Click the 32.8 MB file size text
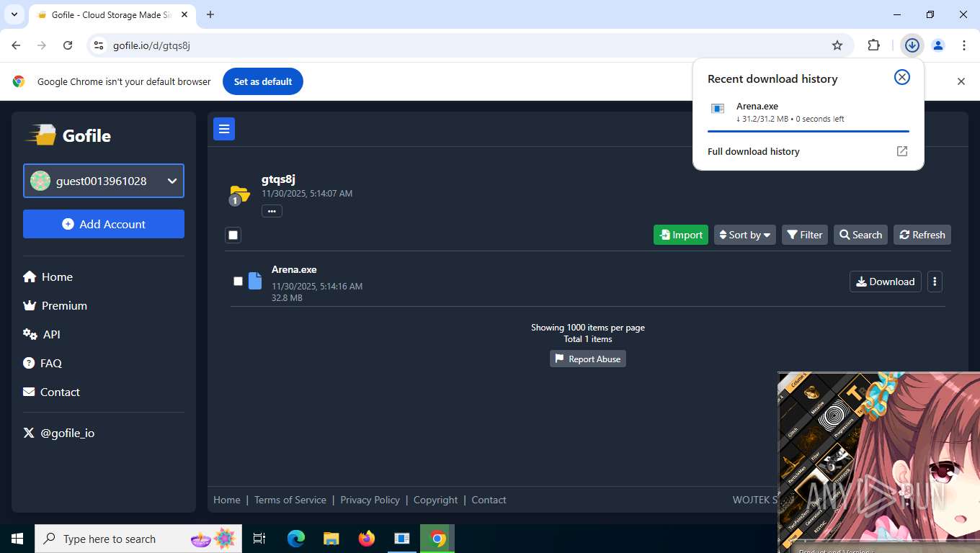The image size is (980, 553). click(287, 297)
